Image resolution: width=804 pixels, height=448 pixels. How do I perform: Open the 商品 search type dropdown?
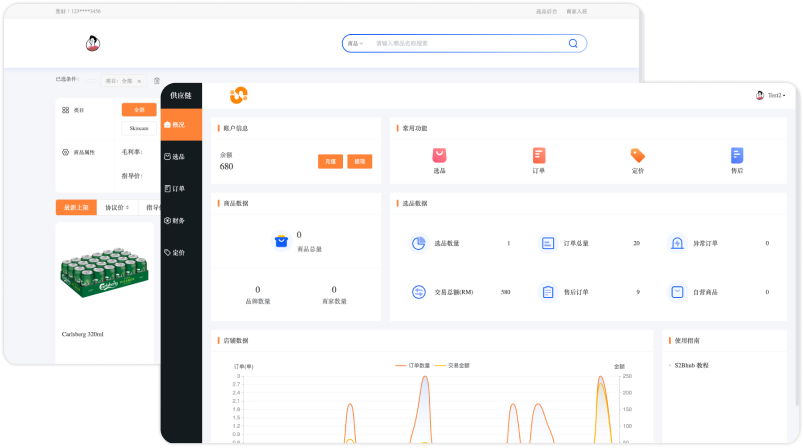(x=354, y=44)
